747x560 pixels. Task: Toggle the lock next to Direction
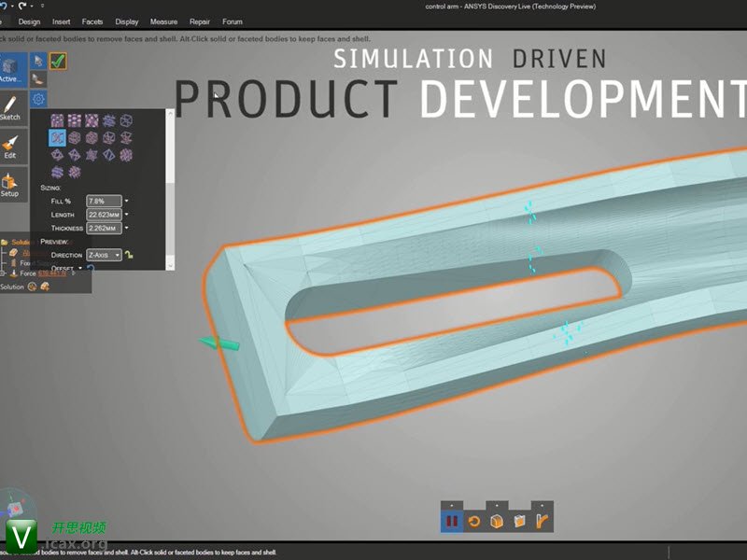coord(131,255)
